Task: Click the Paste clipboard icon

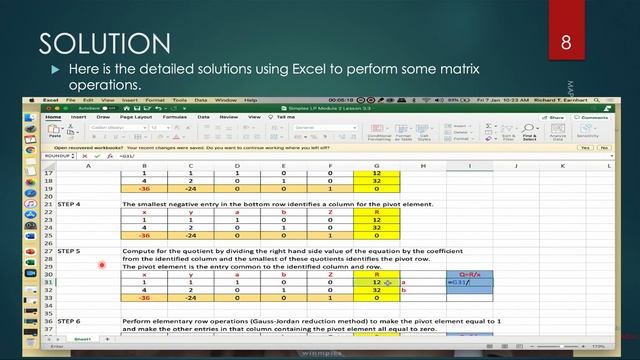Action: 54,129
